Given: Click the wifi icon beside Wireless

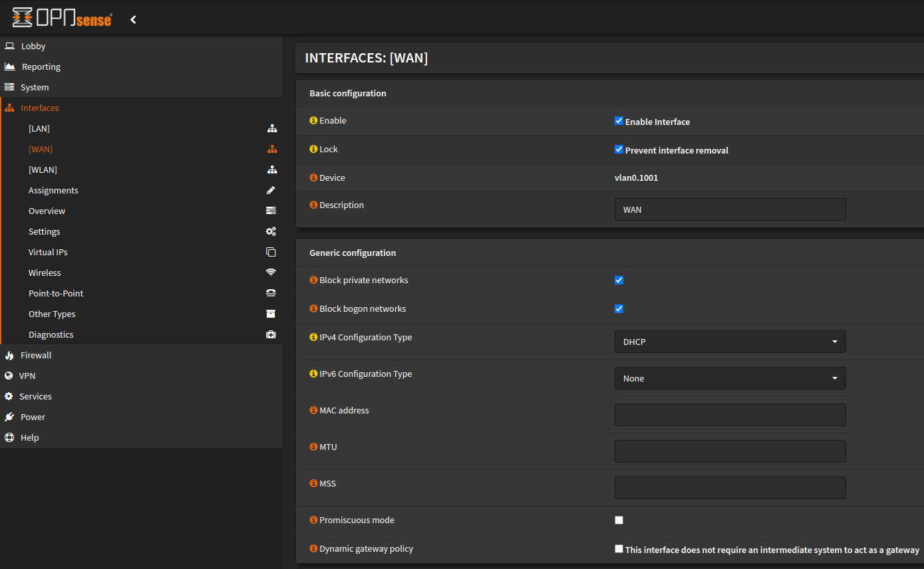Looking at the screenshot, I should (271, 273).
